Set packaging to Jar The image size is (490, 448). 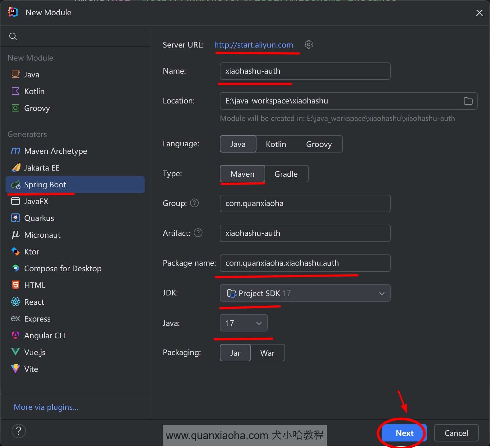(x=235, y=353)
